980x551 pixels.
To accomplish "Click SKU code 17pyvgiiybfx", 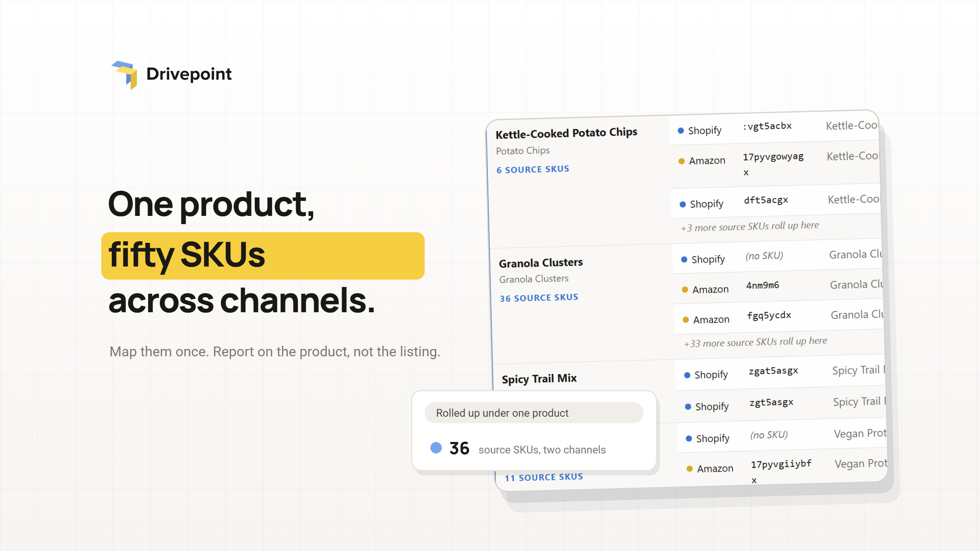I will click(781, 471).
